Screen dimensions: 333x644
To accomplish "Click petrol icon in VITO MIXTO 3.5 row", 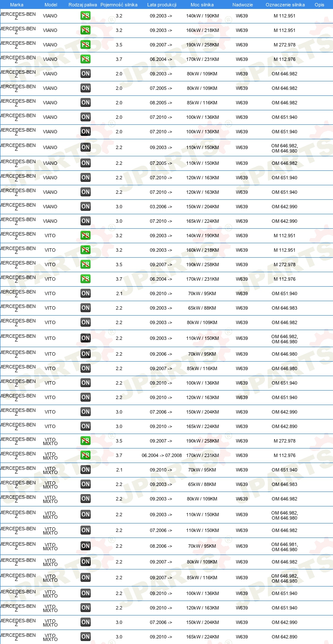I will (86, 441).
